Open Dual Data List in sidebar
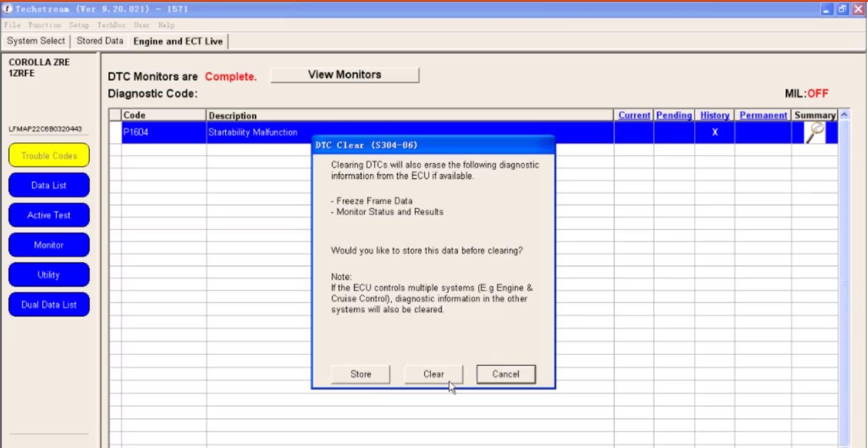The height and width of the screenshot is (448, 868). (x=49, y=304)
